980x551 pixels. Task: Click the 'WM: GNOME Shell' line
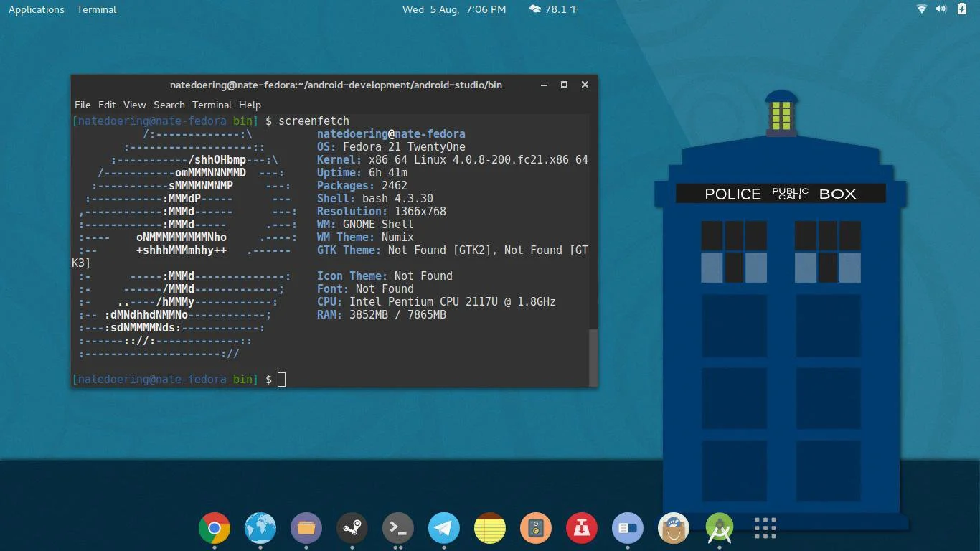click(x=365, y=225)
